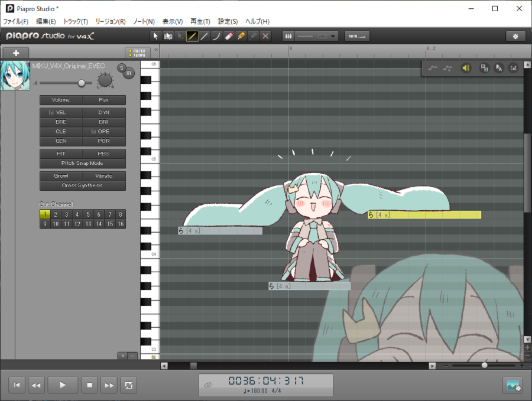Collapse the track panel with double chevron
This screenshot has width=532, height=401.
point(156,50)
